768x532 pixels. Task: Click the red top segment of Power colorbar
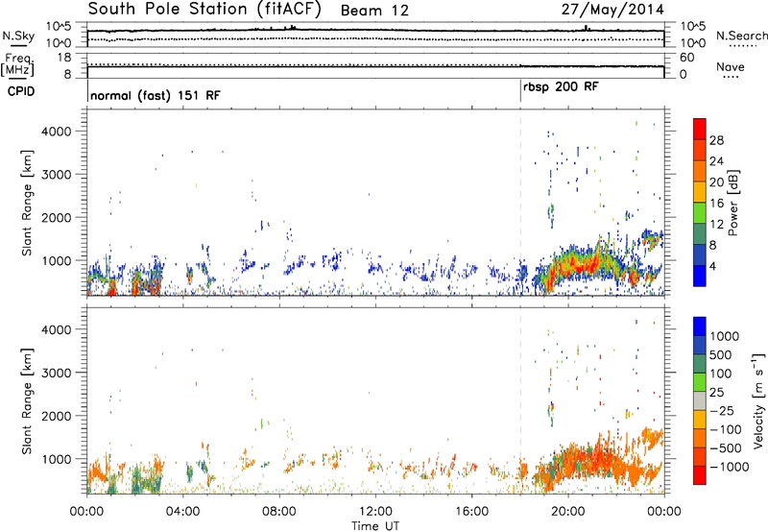click(x=700, y=129)
